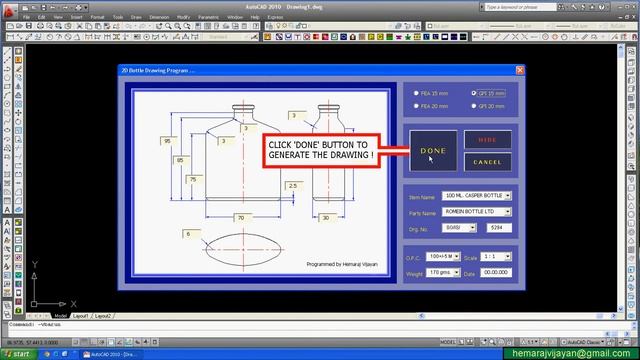The image size is (640, 360).
Task: Select the Polyline draw tool
Action: coord(7,69)
